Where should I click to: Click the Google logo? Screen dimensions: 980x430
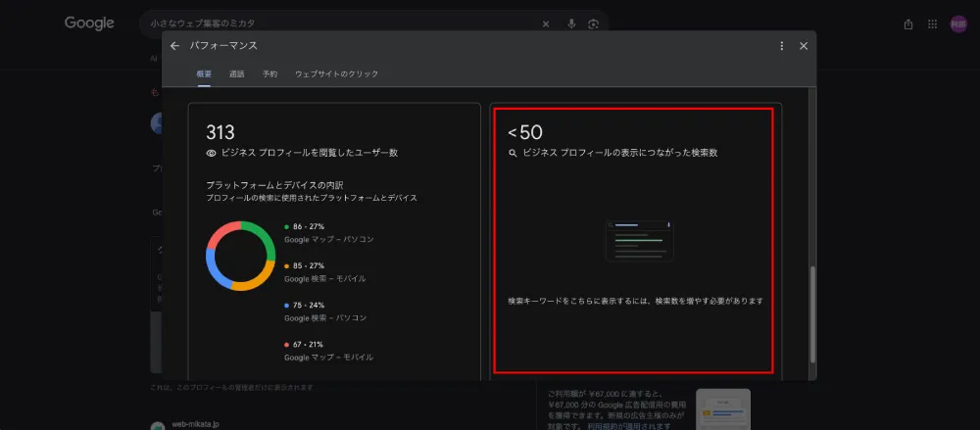coord(89,24)
